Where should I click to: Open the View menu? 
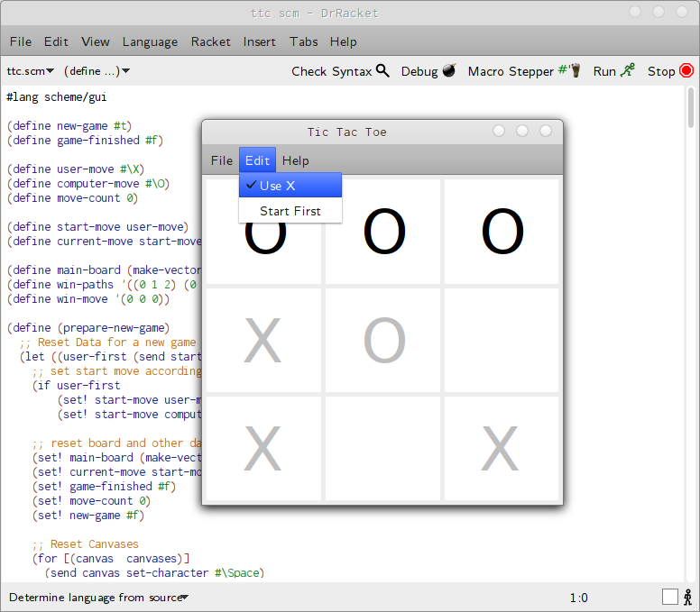95,41
